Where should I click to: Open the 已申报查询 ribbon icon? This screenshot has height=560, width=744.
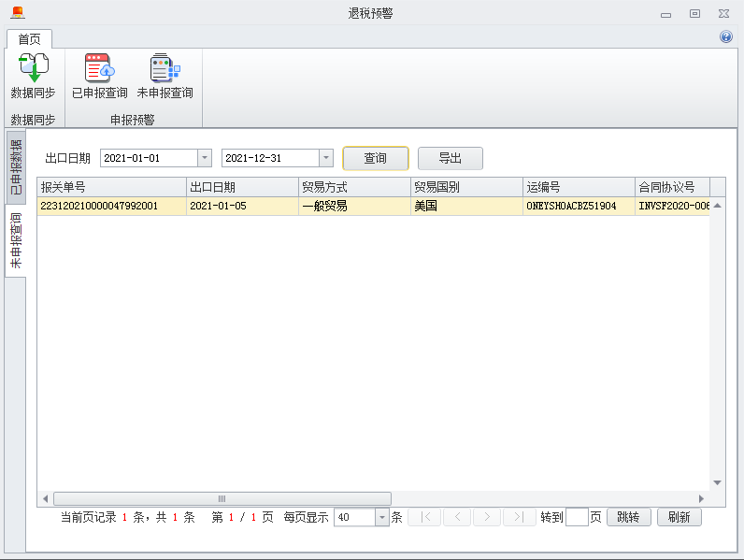pyautogui.click(x=100, y=76)
